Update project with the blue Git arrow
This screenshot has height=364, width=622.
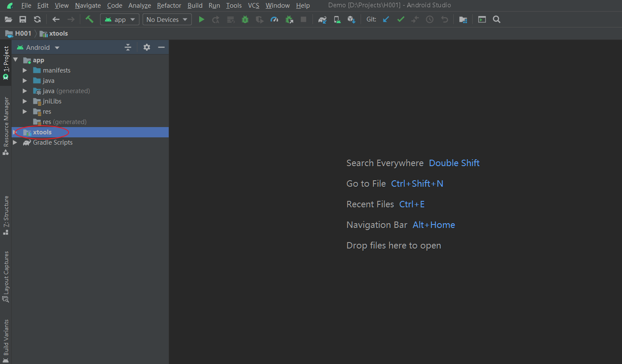[386, 19]
